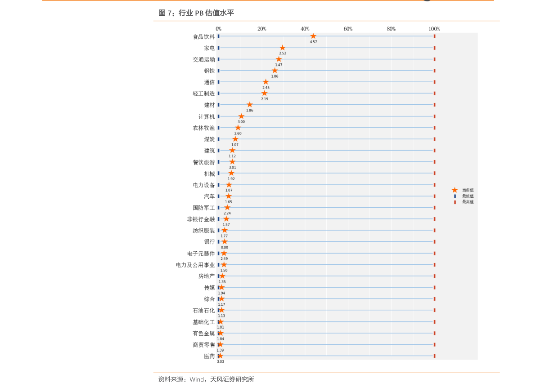The image size is (536, 392).
Task: Click the star marker on the 通信 row
Action: pyautogui.click(x=266, y=82)
